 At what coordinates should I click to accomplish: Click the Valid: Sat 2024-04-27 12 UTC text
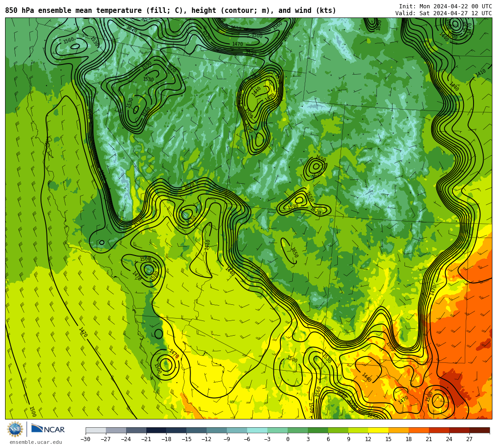[x=444, y=13]
